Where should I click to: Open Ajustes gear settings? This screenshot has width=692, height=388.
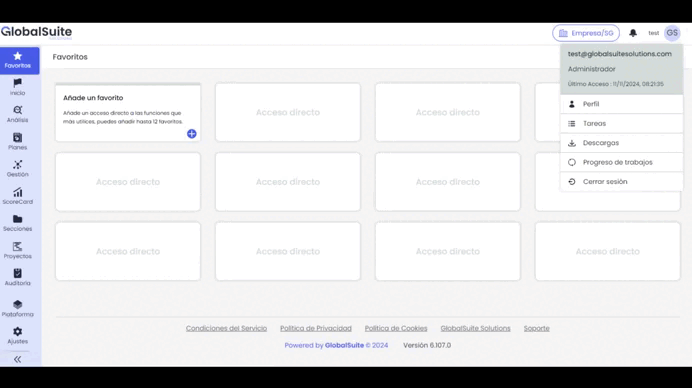tap(18, 331)
